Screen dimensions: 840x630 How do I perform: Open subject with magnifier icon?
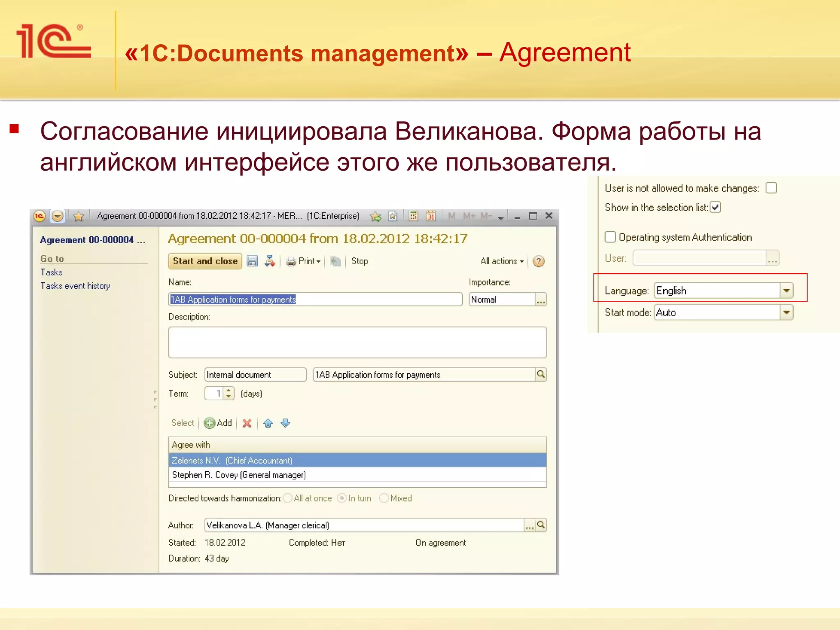point(541,374)
